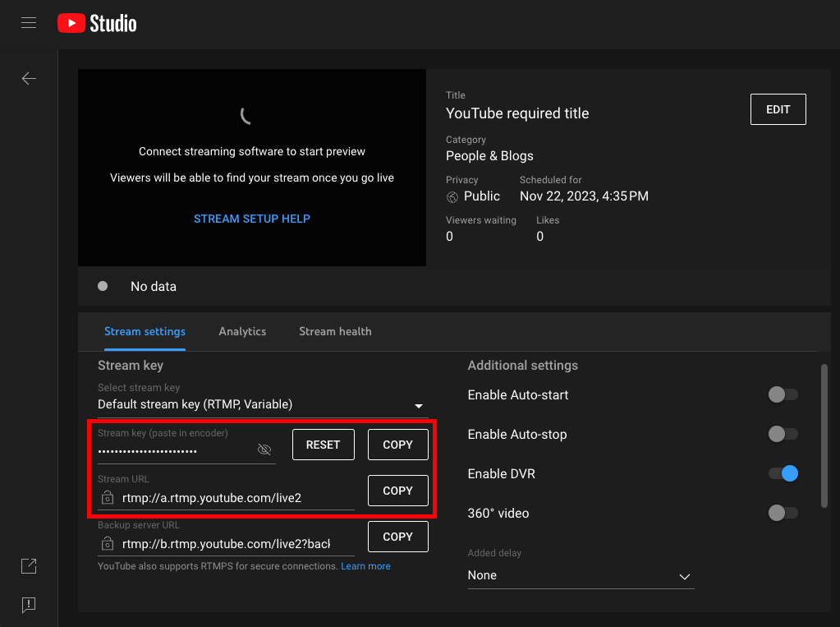This screenshot has width=840, height=627.
Task: Click the YouTube Studio logo
Action: point(97,24)
